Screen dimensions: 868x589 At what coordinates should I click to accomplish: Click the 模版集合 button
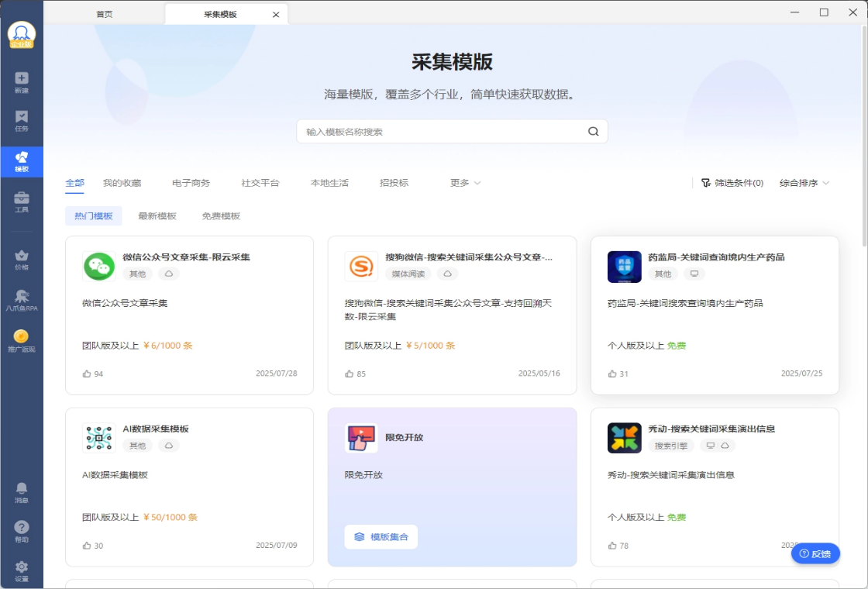pyautogui.click(x=381, y=537)
